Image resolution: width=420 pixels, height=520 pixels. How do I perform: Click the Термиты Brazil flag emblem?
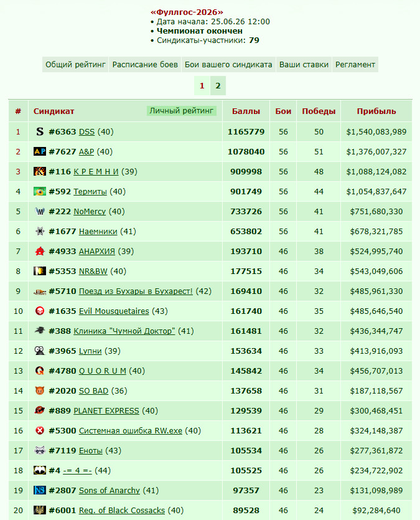40,191
